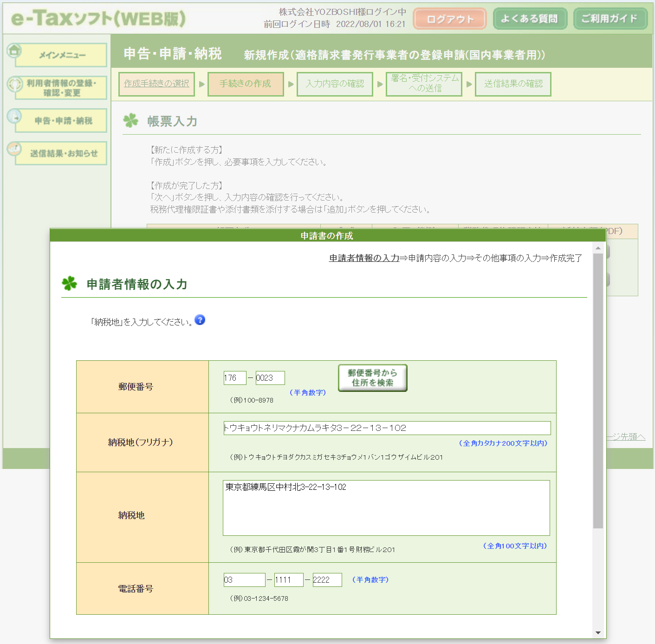655x644 pixels.
Task: Click the 郵便番号 row label
Action: pos(136,387)
